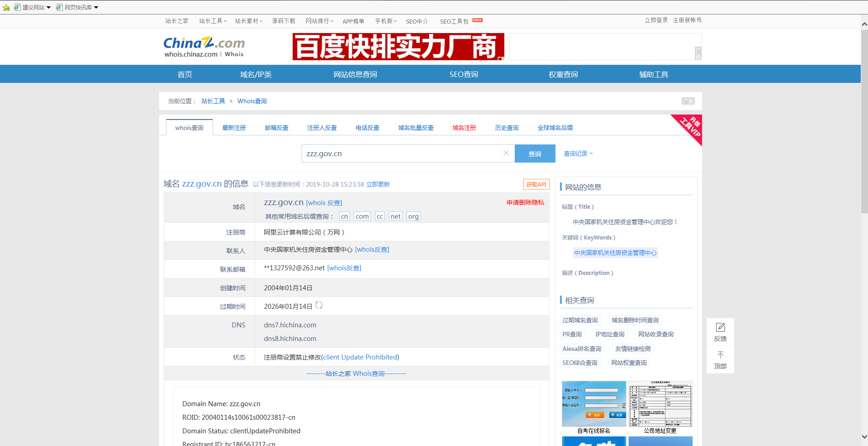Select the com domain suffix option
This screenshot has width=868, height=446.
tap(362, 216)
